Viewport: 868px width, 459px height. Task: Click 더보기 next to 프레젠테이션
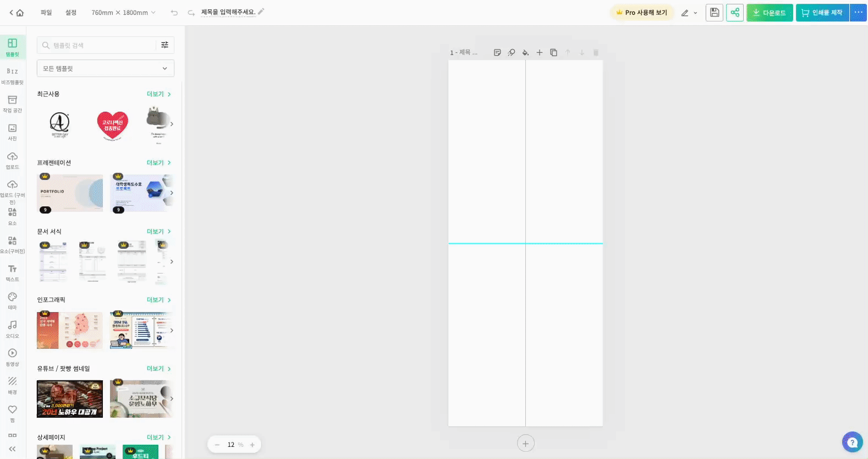tap(158, 163)
